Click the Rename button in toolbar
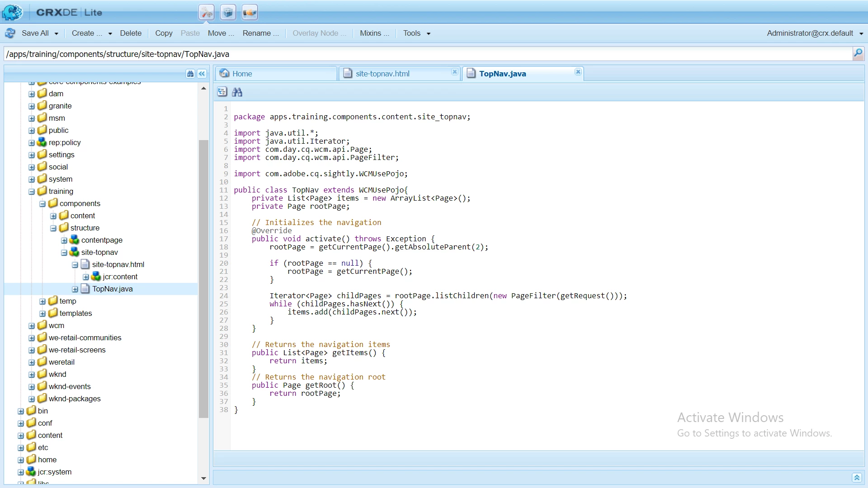The height and width of the screenshot is (488, 868). [260, 33]
